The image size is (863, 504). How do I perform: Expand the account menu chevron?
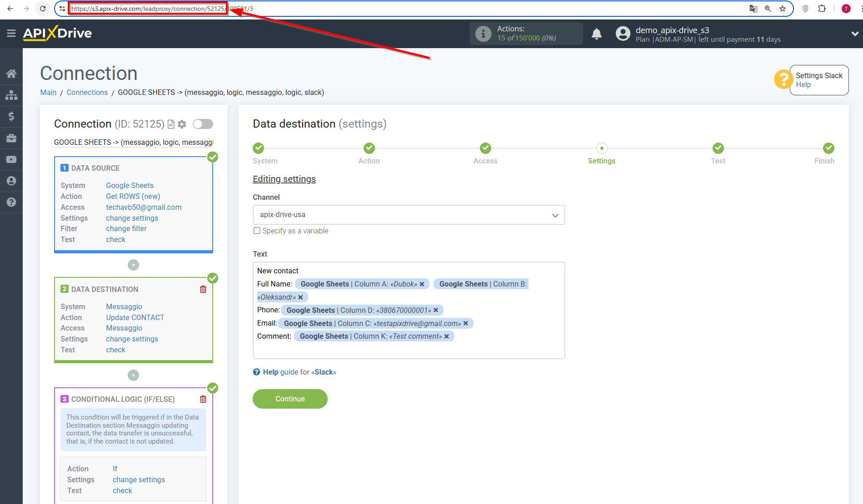point(855,34)
